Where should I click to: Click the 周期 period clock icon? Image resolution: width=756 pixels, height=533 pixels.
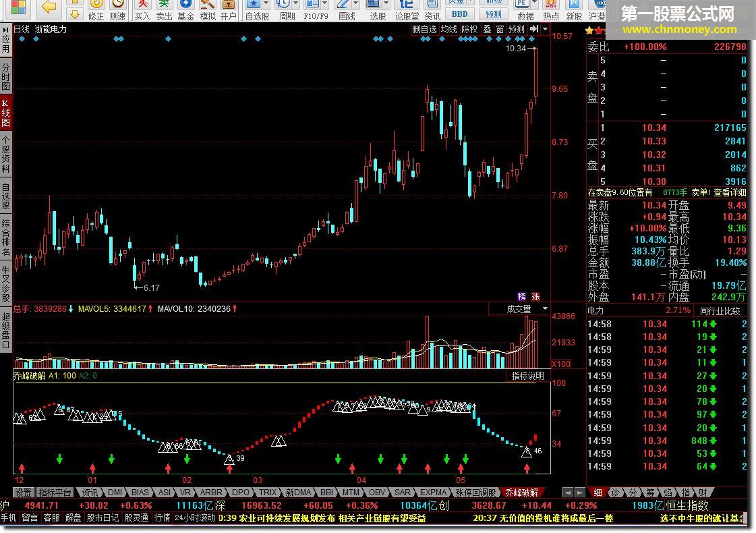283,10
